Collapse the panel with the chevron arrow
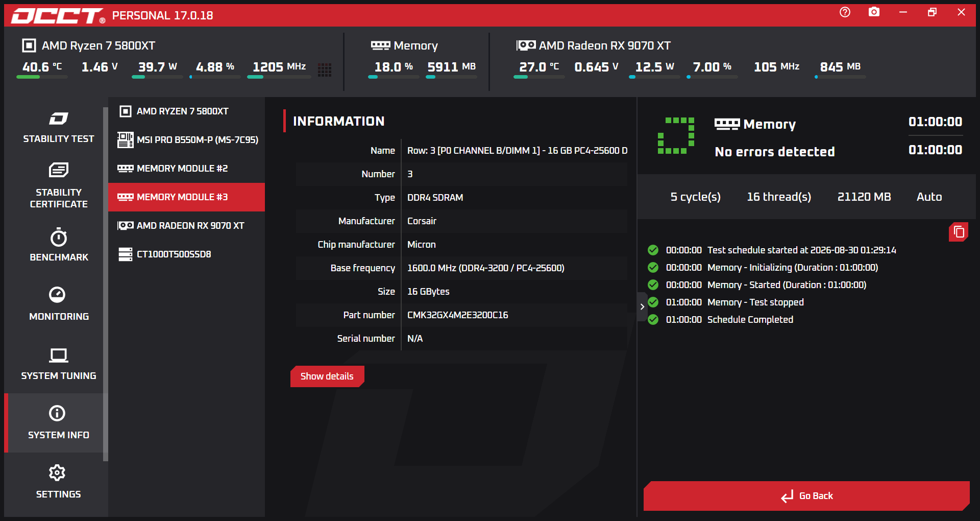 click(642, 306)
